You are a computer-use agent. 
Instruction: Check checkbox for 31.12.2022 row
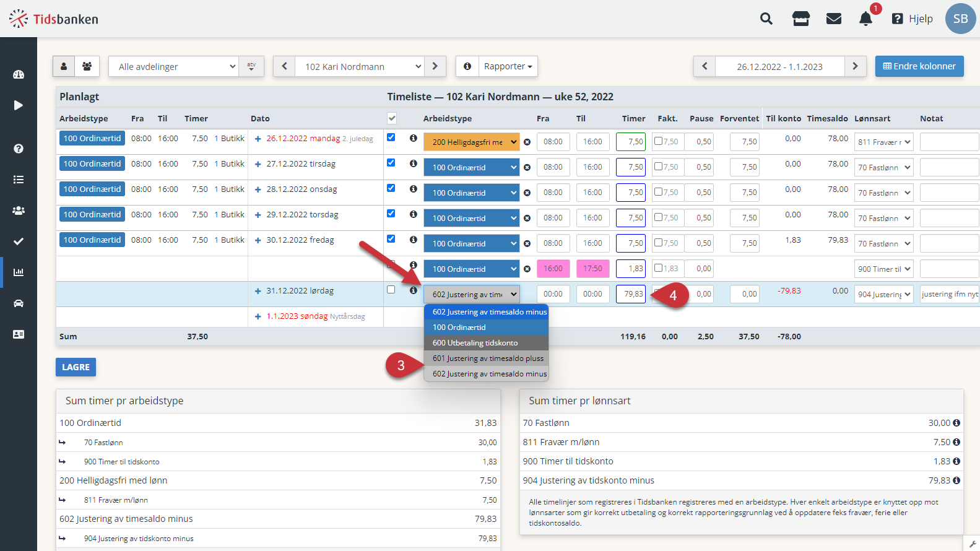click(391, 290)
